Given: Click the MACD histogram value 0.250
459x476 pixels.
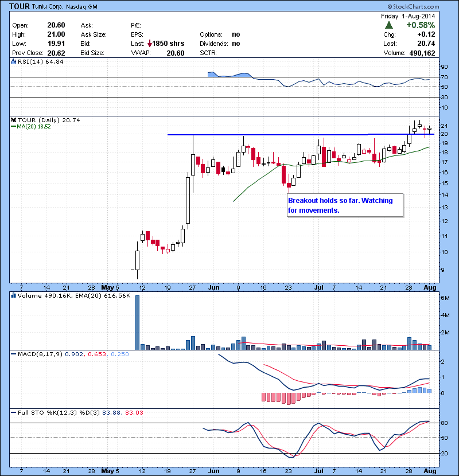Looking at the screenshot, I should point(120,354).
